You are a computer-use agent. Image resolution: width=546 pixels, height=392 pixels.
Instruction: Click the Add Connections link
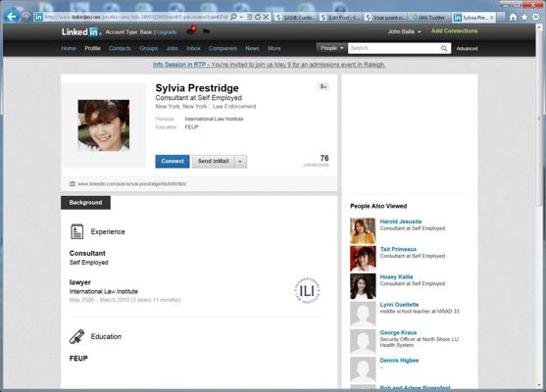coord(455,31)
